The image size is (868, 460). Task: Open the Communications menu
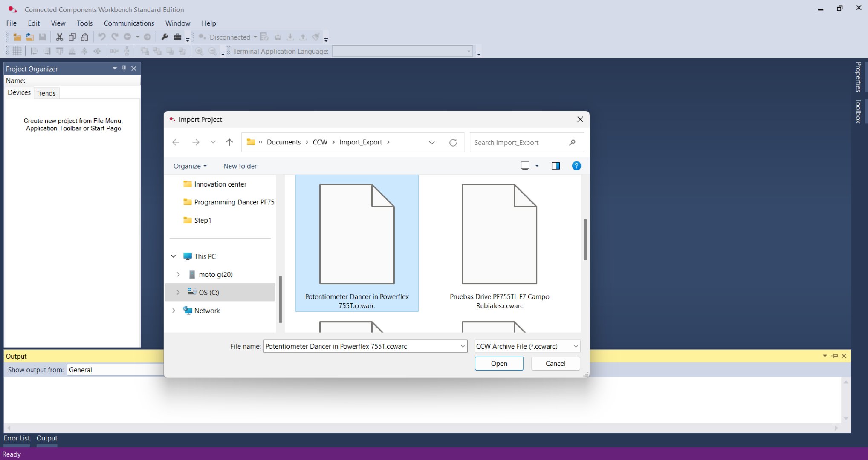[129, 23]
